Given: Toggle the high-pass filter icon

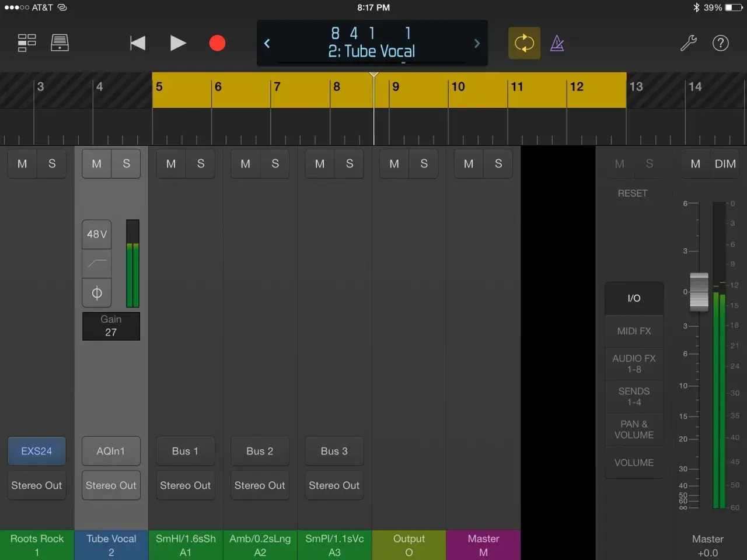Looking at the screenshot, I should click(97, 264).
